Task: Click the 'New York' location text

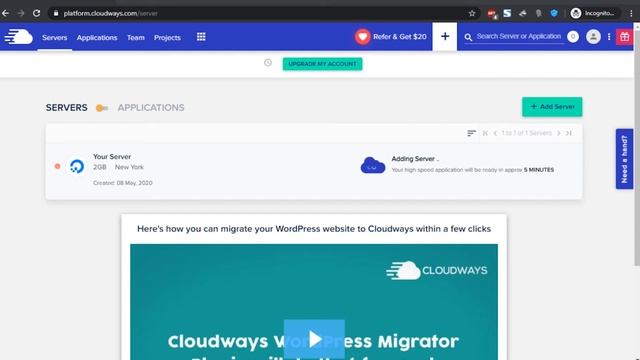Action: tap(129, 167)
